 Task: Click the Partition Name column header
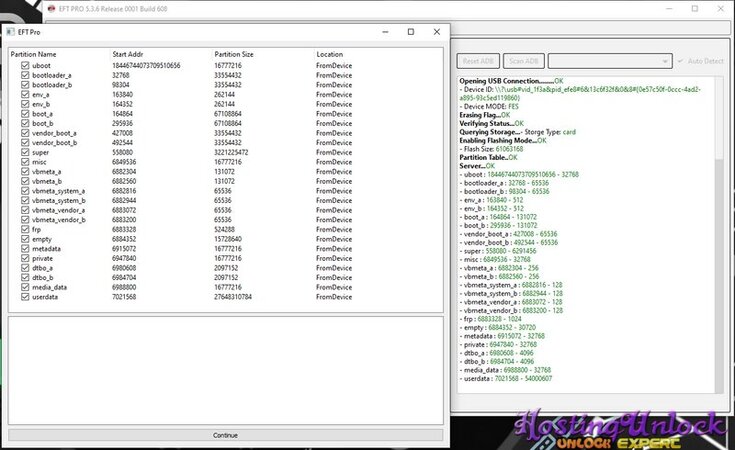33,54
